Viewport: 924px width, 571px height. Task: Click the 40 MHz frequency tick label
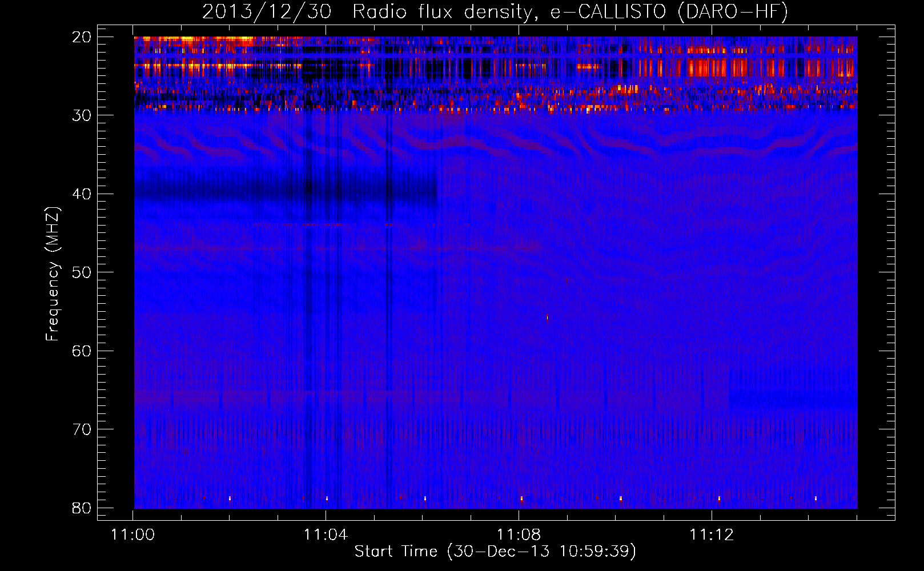click(82, 194)
